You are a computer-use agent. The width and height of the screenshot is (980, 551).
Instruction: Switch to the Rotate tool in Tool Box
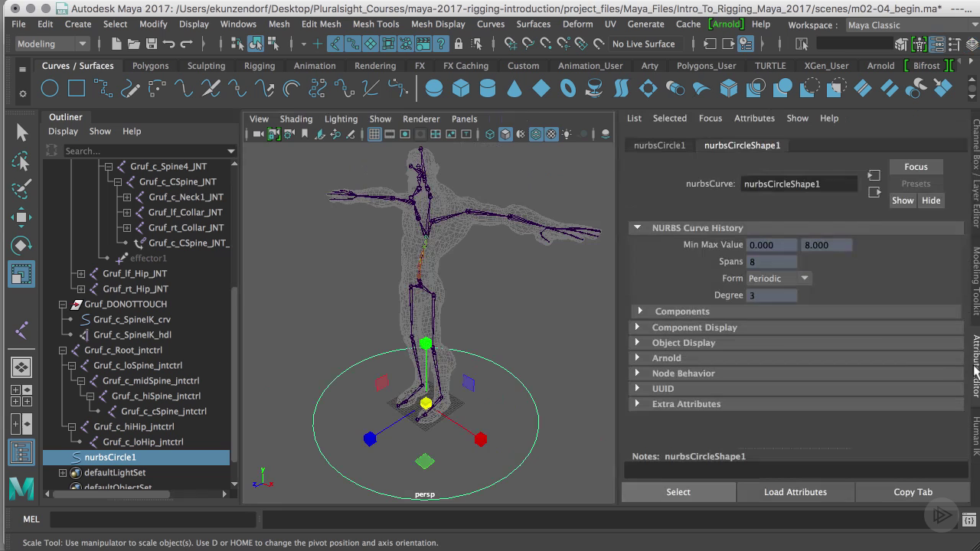pos(21,246)
